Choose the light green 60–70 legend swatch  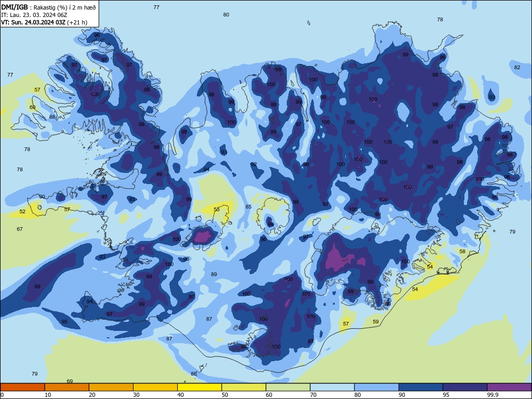pos(288,387)
